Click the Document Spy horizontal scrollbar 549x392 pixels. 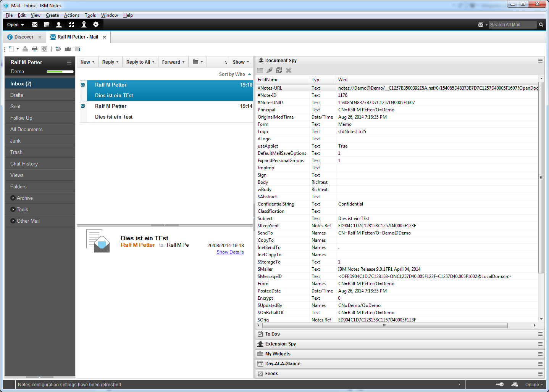384,325
